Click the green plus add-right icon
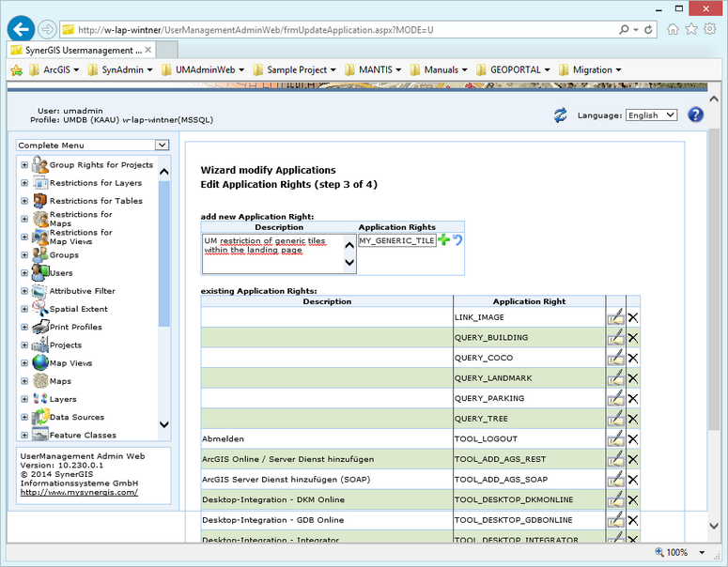Image resolution: width=728 pixels, height=567 pixels. 444,240
